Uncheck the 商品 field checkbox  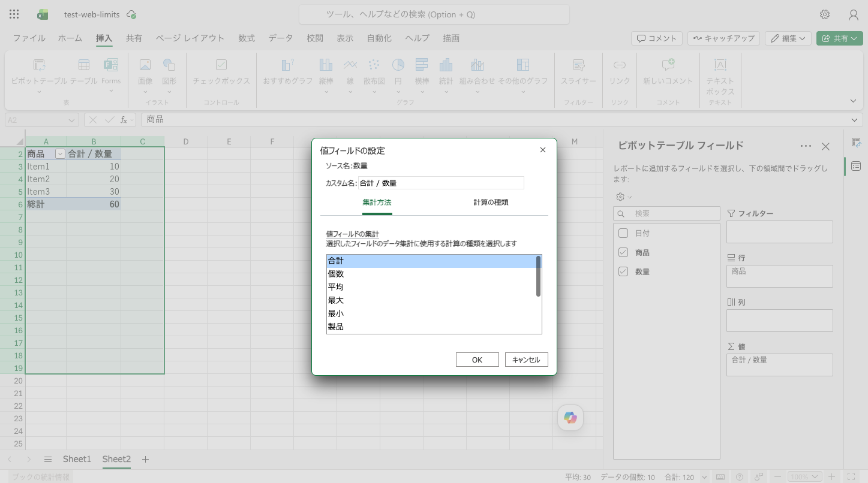coord(623,252)
